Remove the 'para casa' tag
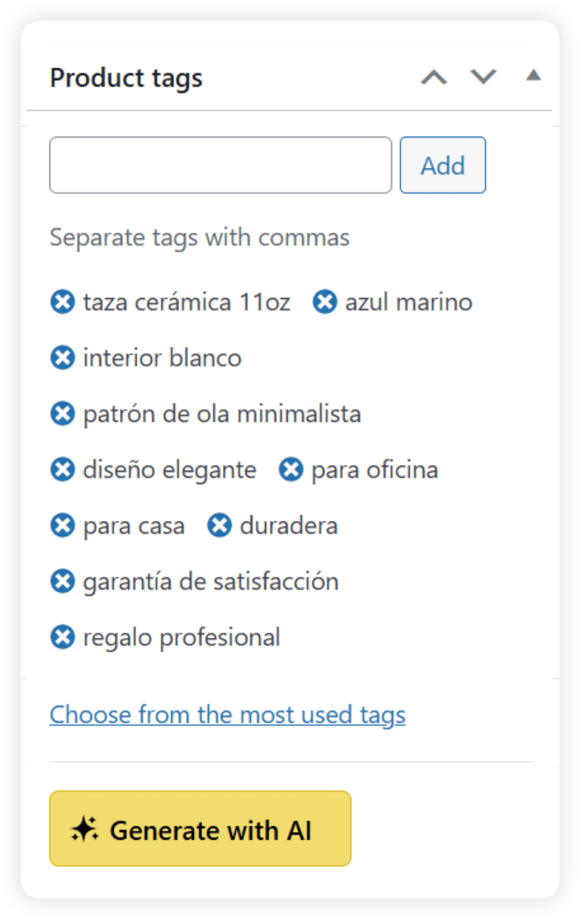Viewport: 586px width, 924px height. (62, 525)
